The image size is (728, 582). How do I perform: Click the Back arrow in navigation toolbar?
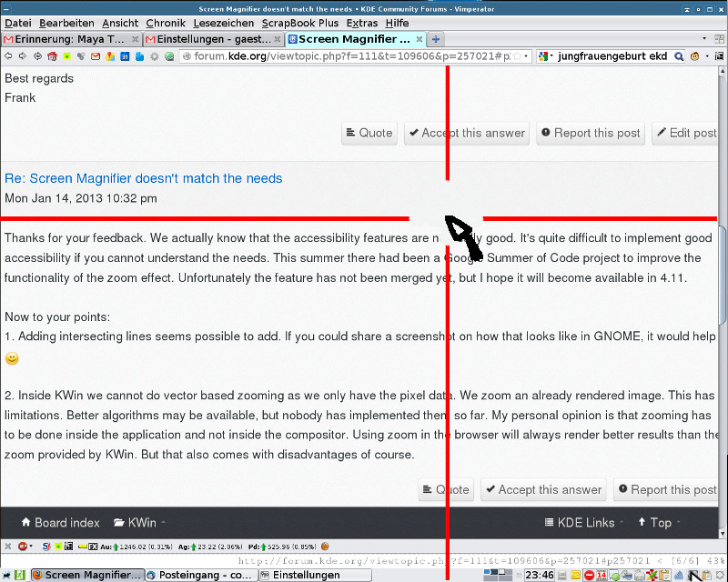8,56
